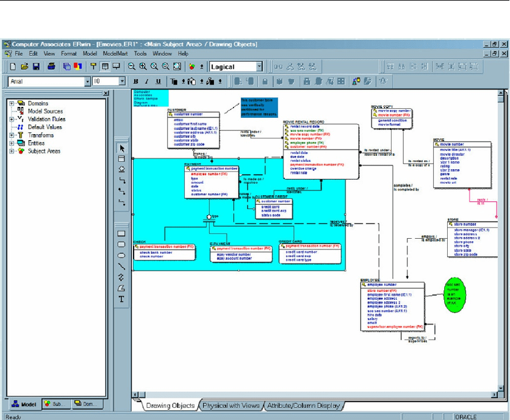Select the many-to-many relationship tool

(x=121, y=191)
